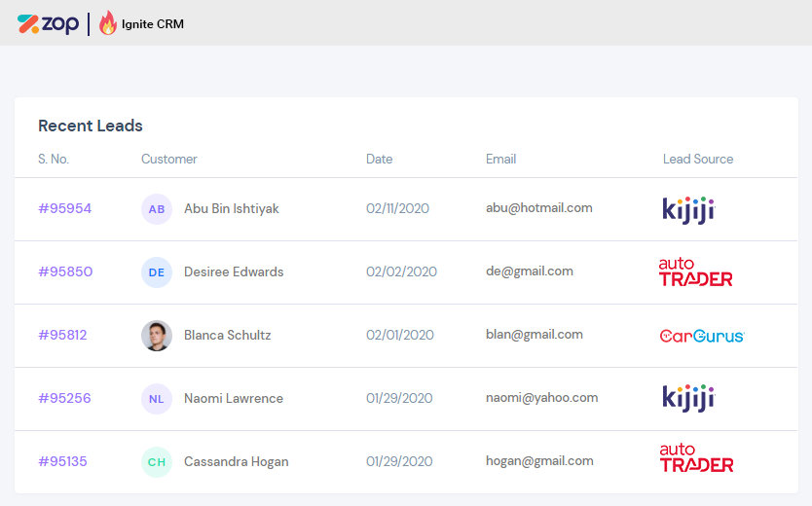Click the Kijiji logo in first lead row
The image size is (812, 506).
pos(688,210)
